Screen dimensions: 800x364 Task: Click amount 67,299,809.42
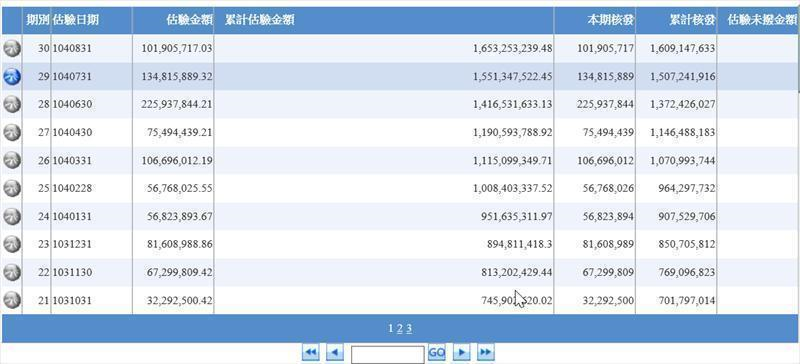click(x=180, y=273)
